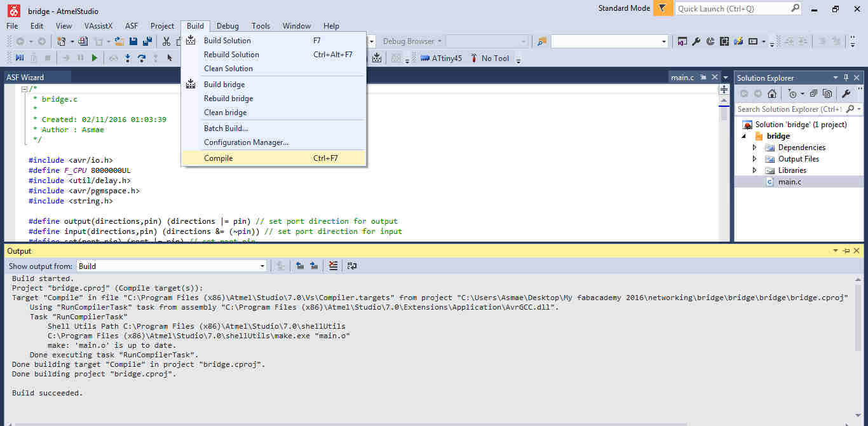
Task: Click Clear All icon in Output panel
Action: 334,266
